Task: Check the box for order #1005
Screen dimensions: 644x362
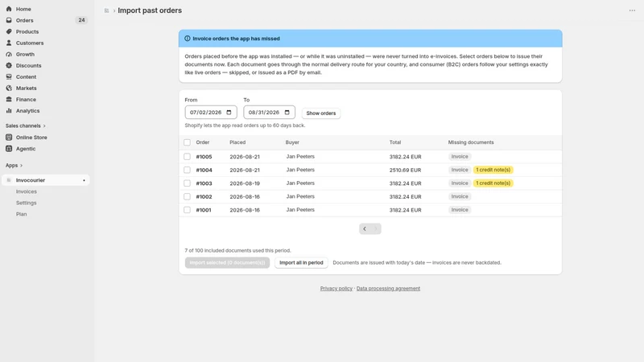Action: pos(187,156)
